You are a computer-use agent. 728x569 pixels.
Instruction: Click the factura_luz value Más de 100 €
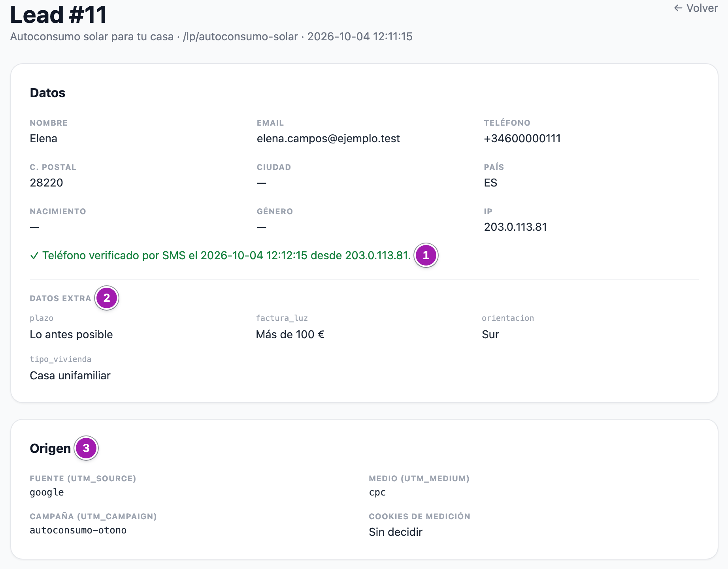pyautogui.click(x=290, y=335)
